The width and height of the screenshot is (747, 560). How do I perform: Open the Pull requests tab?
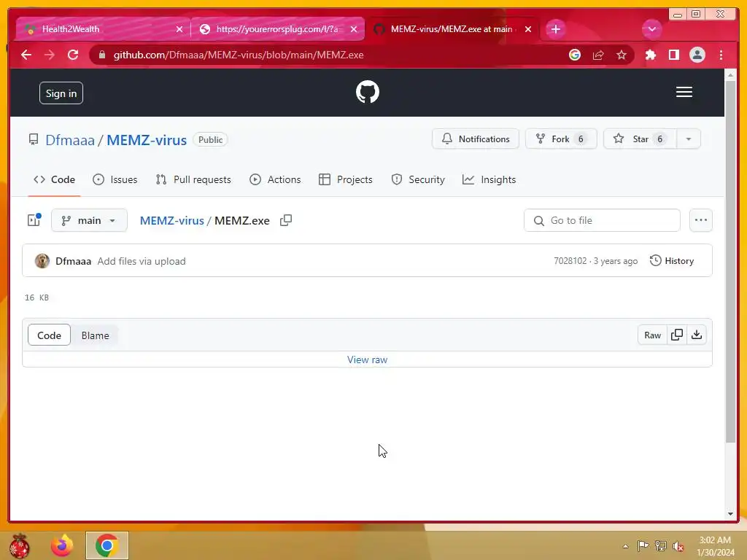point(193,179)
